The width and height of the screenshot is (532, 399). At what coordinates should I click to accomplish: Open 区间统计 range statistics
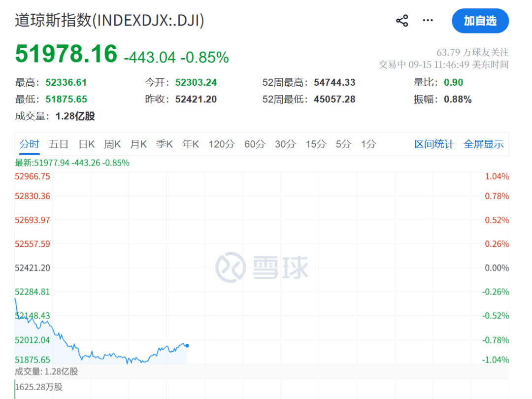(434, 144)
